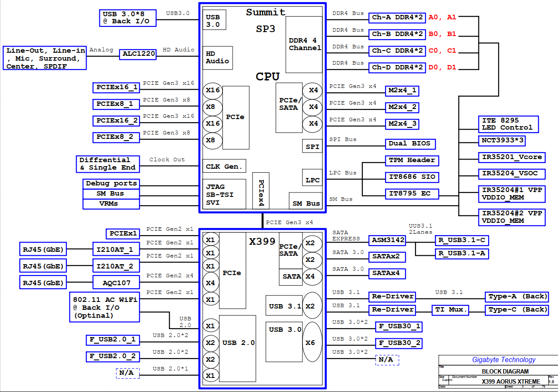This screenshot has height=392, width=558.
Task: Select the X6 ellipse in USB 3.0
Action: pyautogui.click(x=313, y=342)
